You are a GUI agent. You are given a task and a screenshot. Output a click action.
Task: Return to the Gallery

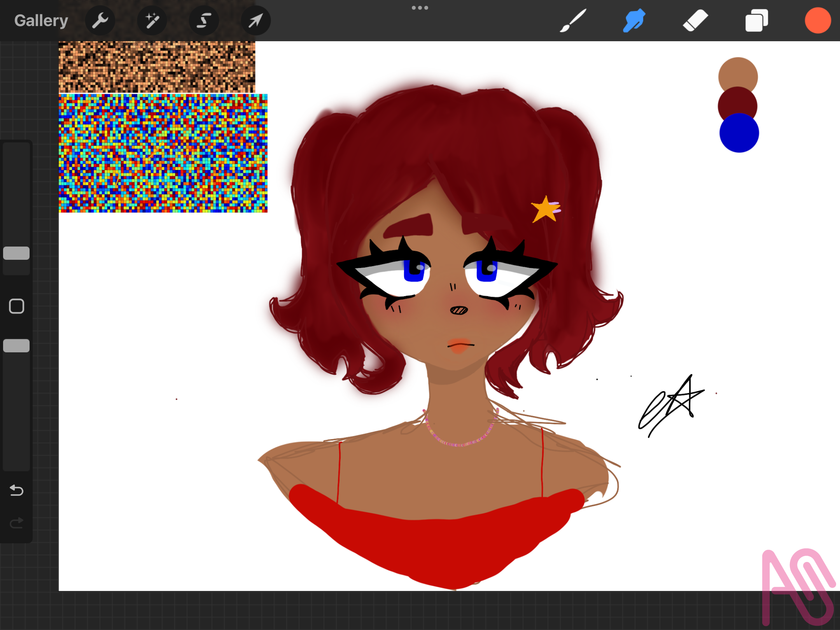click(40, 20)
